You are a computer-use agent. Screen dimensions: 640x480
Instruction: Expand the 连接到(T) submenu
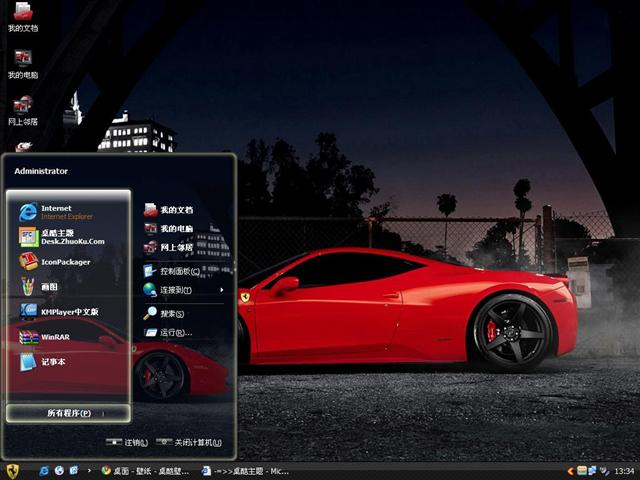184,290
